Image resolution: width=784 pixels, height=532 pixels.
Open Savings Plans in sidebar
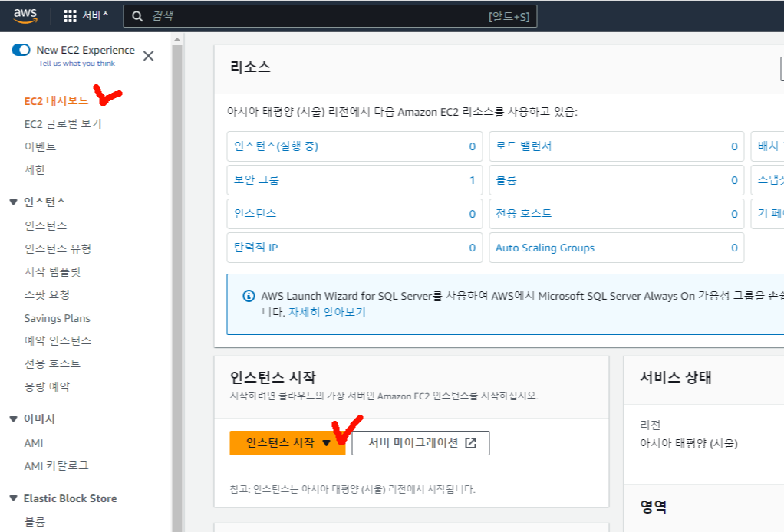pyautogui.click(x=57, y=318)
